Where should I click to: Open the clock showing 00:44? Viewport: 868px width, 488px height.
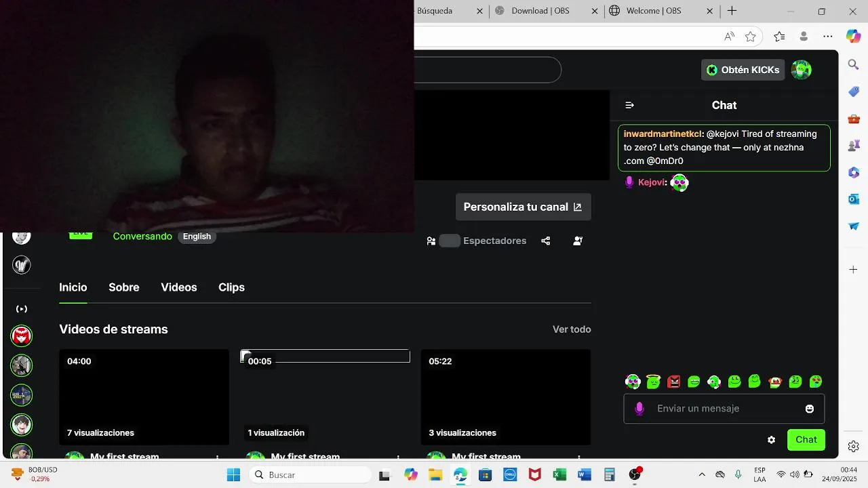pyautogui.click(x=840, y=474)
